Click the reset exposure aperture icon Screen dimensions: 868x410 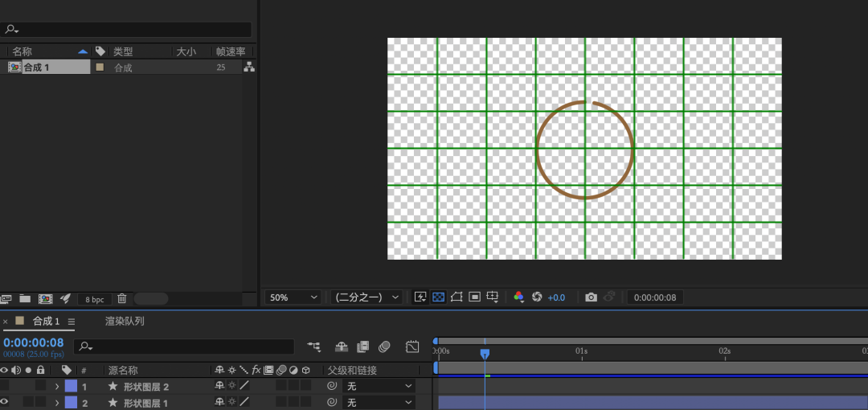pyautogui.click(x=537, y=297)
